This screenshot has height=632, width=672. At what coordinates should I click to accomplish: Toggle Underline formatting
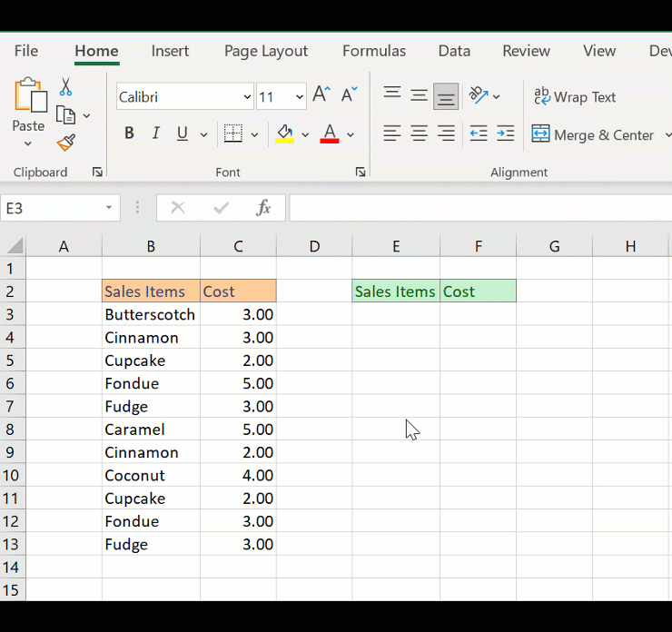tap(183, 133)
